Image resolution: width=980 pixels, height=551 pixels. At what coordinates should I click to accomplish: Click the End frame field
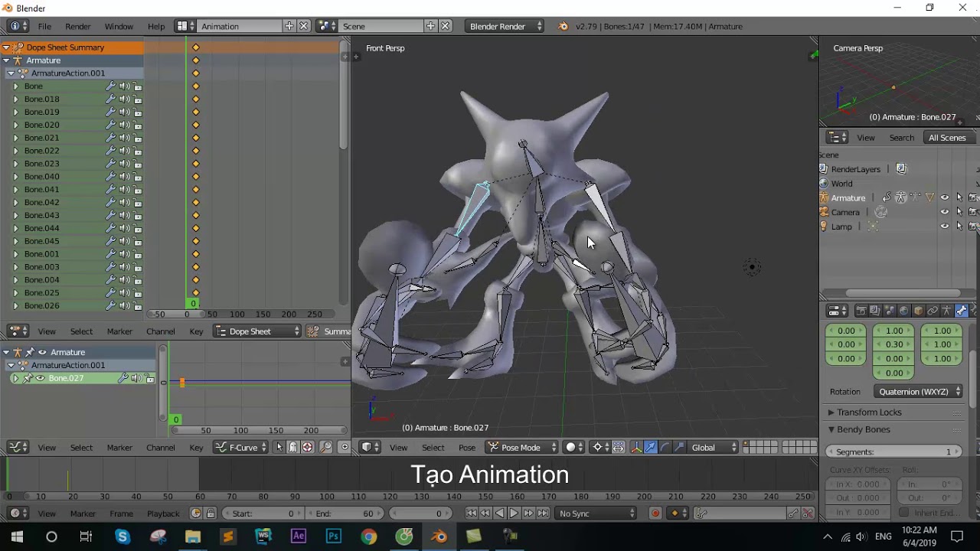[344, 514]
